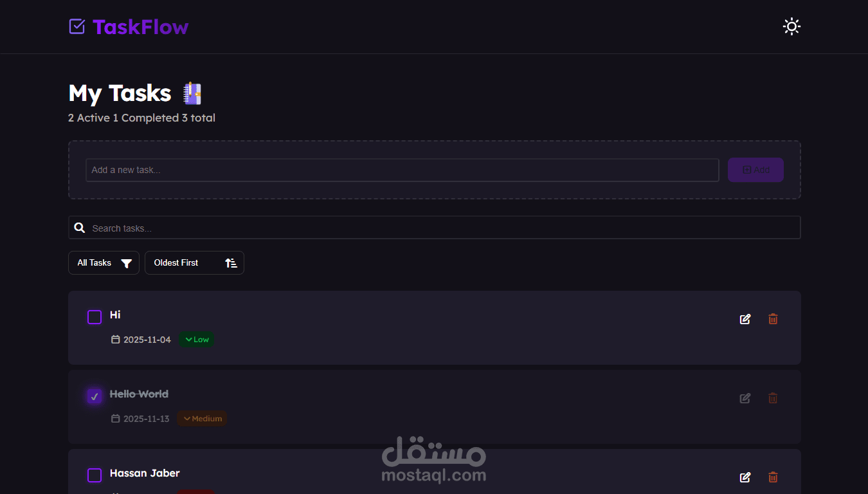
Task: Delete the "Hello World" task
Action: 773,398
